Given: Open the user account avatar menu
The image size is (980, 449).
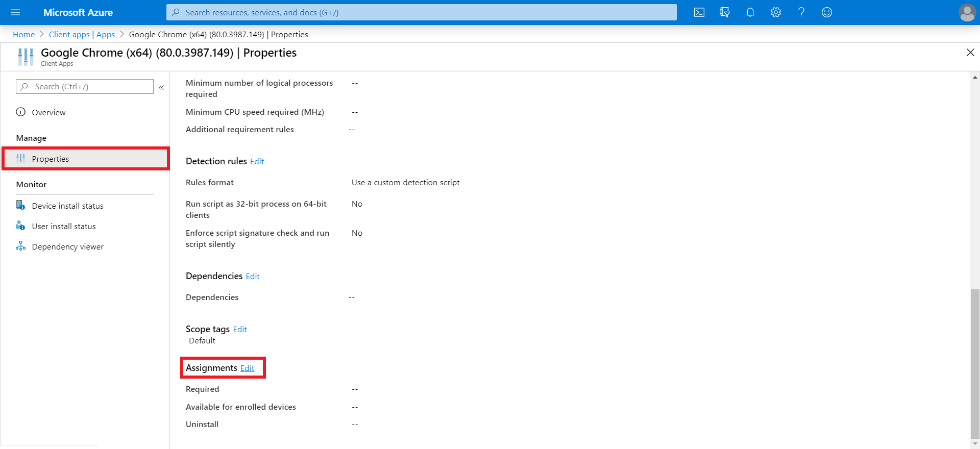Looking at the screenshot, I should 967,12.
